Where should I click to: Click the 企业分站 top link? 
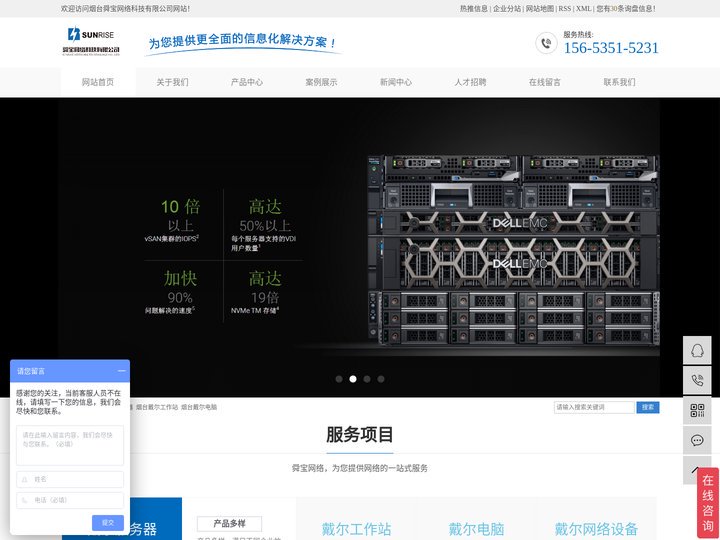pyautogui.click(x=507, y=8)
